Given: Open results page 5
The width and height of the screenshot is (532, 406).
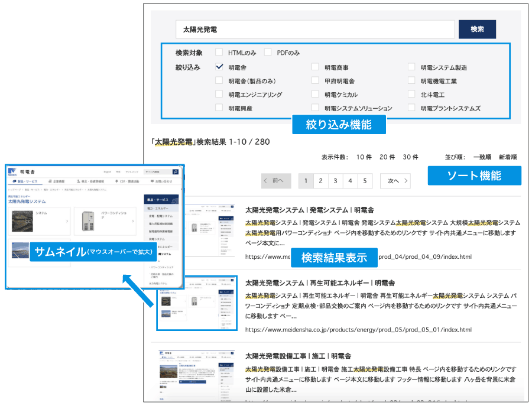Looking at the screenshot, I should click(365, 181).
